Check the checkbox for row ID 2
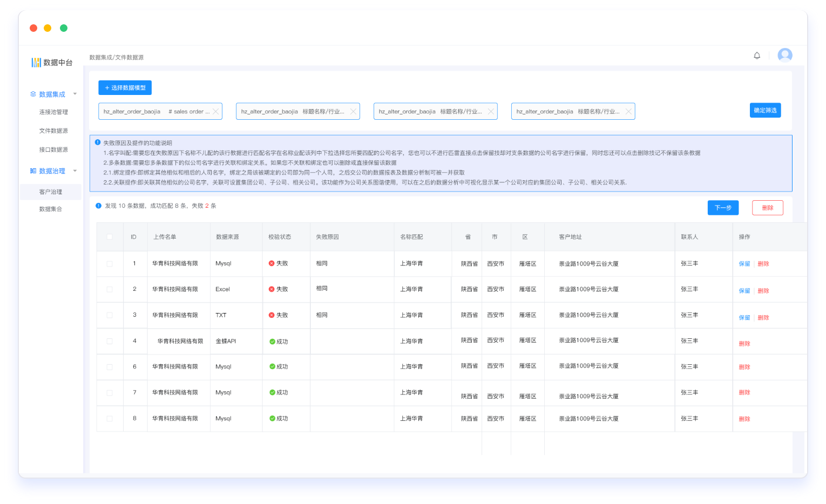Viewport: 826px width, 504px height. [110, 289]
